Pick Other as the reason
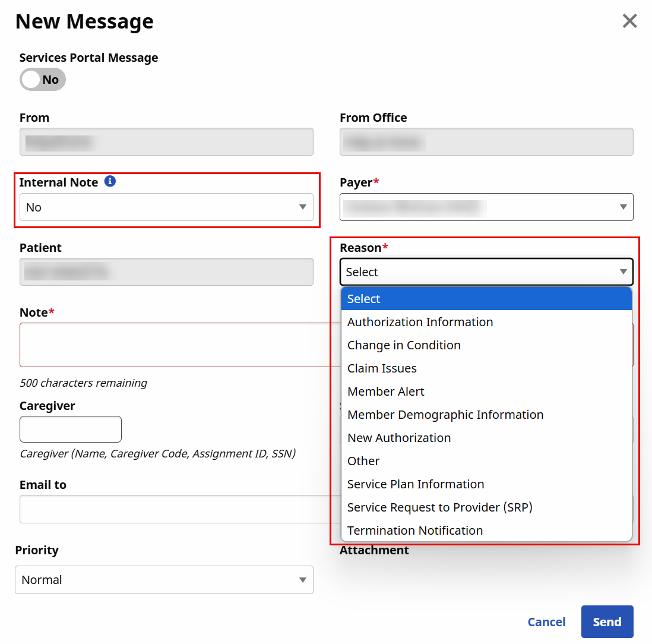This screenshot has width=652, height=644. (x=363, y=461)
